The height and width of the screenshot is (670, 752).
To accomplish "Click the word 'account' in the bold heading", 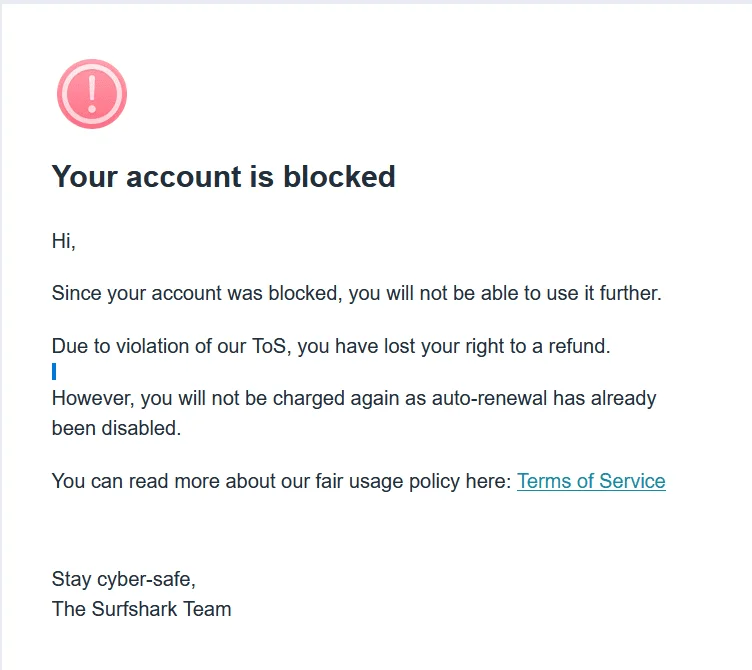I will click(x=184, y=176).
